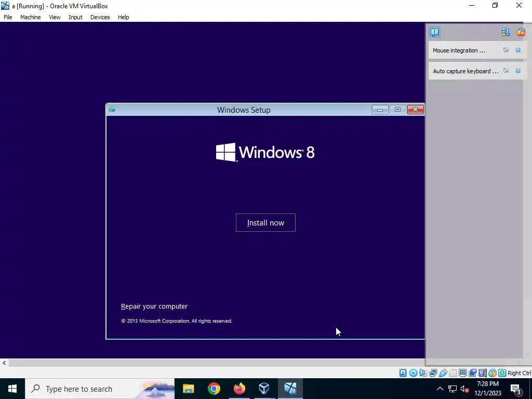Expand the Mouse integration notification text
Viewport: 532px width, 399px height.
pos(459,50)
